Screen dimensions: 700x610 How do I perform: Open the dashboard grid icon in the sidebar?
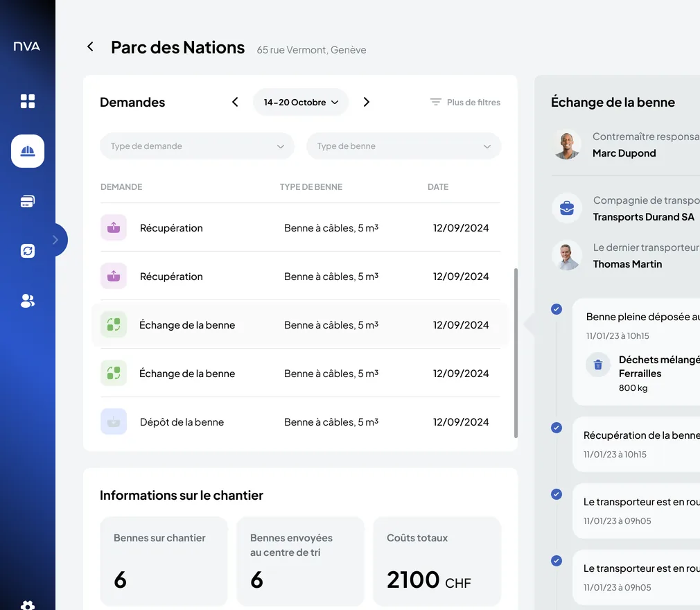click(x=28, y=101)
